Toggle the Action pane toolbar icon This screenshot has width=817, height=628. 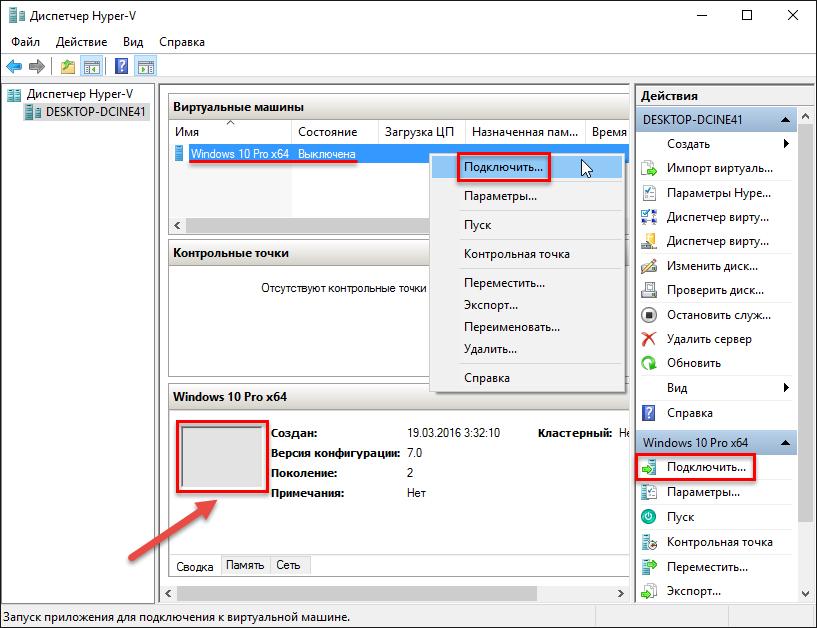tap(146, 67)
